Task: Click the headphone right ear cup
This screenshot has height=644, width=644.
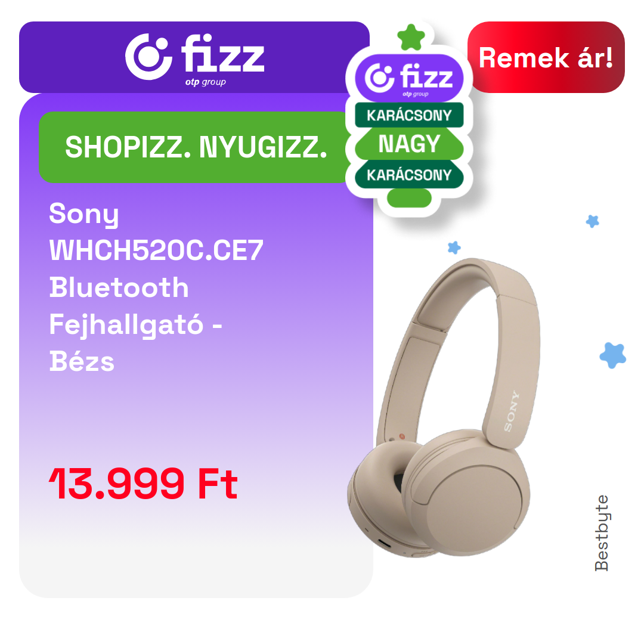Action: coord(466,493)
